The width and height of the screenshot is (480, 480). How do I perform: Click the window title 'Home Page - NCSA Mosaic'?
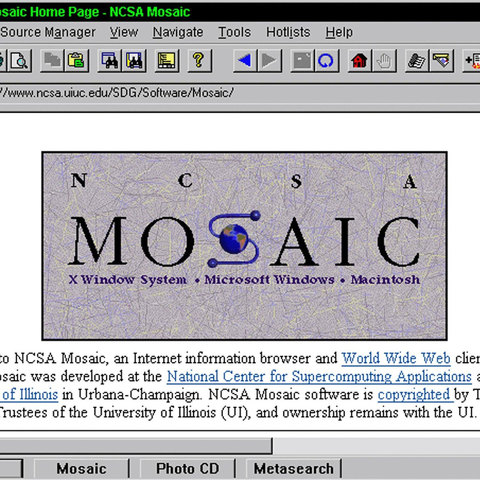110,12
